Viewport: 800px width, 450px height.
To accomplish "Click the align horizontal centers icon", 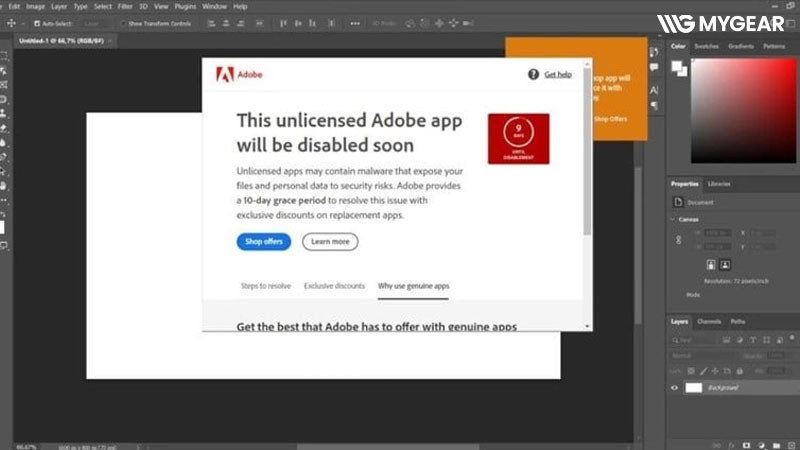I will pyautogui.click(x=226, y=23).
